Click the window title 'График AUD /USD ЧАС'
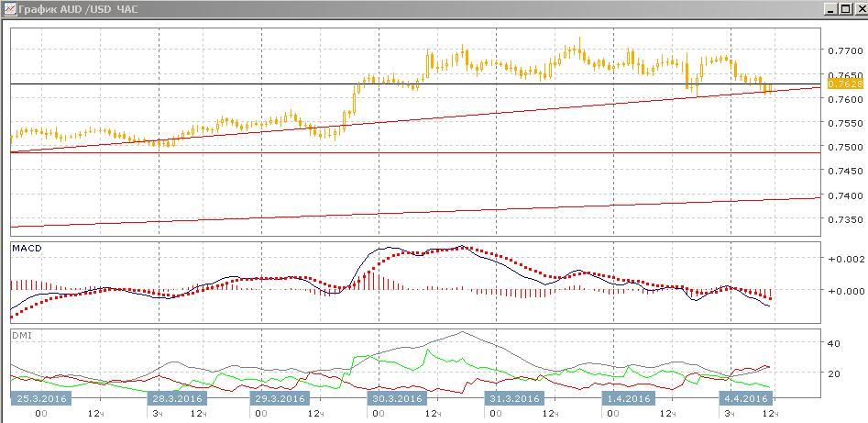Viewport: 868px width, 423px height. (77, 9)
